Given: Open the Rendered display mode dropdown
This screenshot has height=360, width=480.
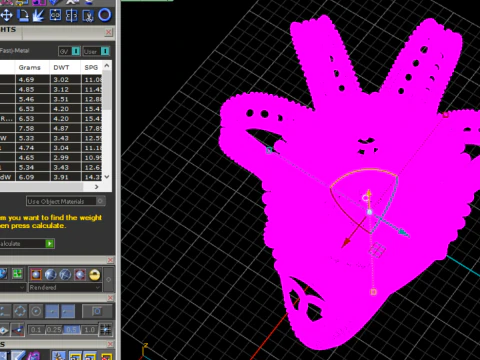Looking at the screenshot, I should tap(65, 287).
